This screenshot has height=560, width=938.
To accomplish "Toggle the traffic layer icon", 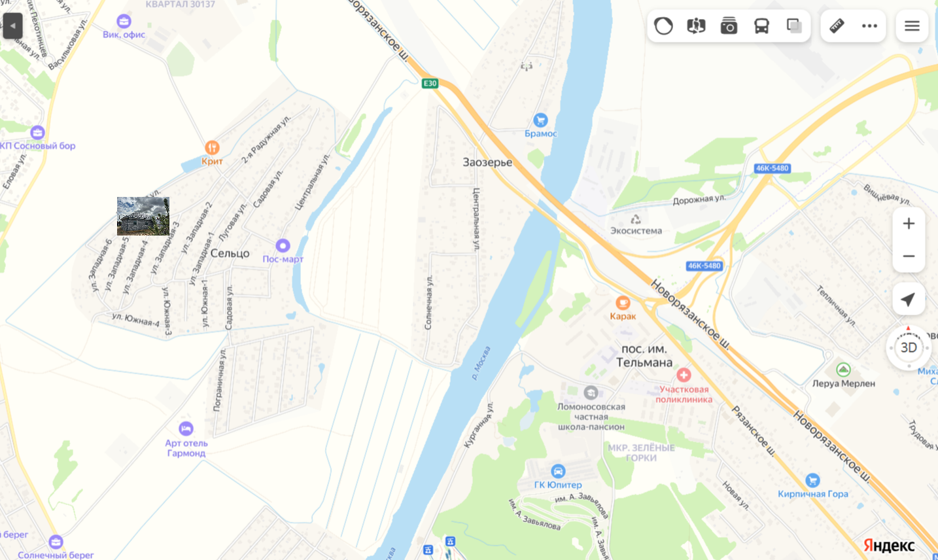I will coord(663,26).
